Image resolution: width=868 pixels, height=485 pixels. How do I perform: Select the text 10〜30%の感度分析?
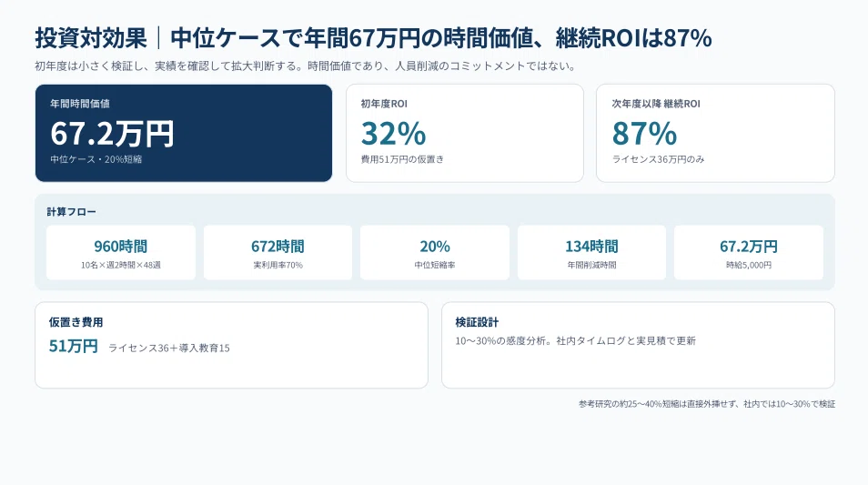click(502, 341)
